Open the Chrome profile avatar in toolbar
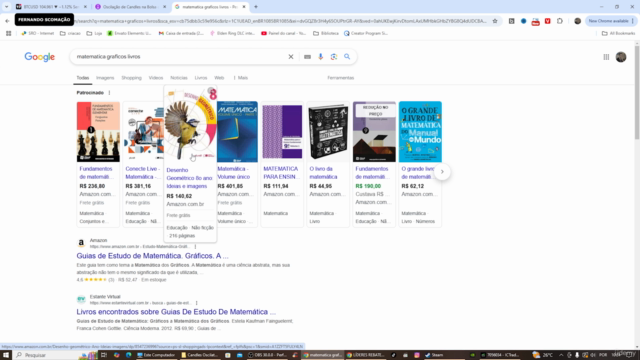The width and height of the screenshot is (640, 360). coord(577,21)
